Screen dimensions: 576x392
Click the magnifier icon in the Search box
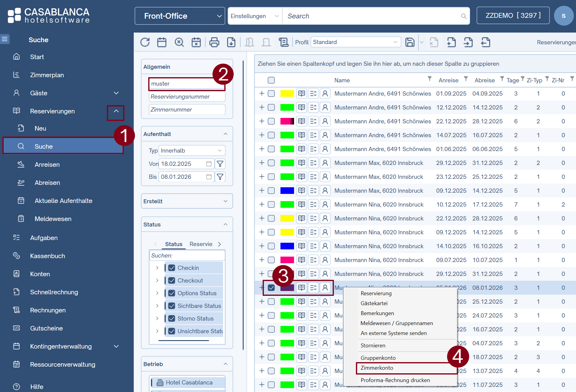pyautogui.click(x=464, y=16)
